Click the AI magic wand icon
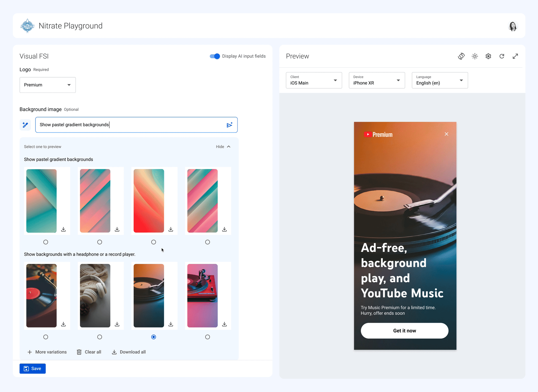This screenshot has width=538, height=392. tap(25, 125)
